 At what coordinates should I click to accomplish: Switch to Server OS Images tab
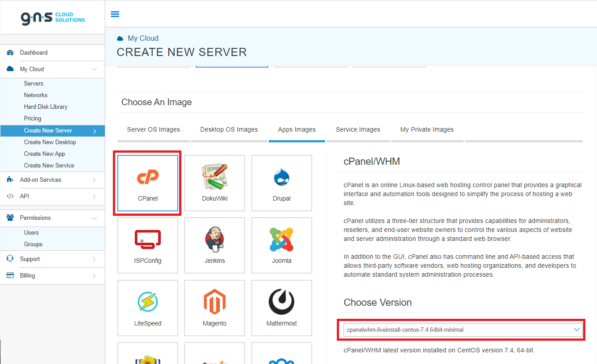[154, 129]
